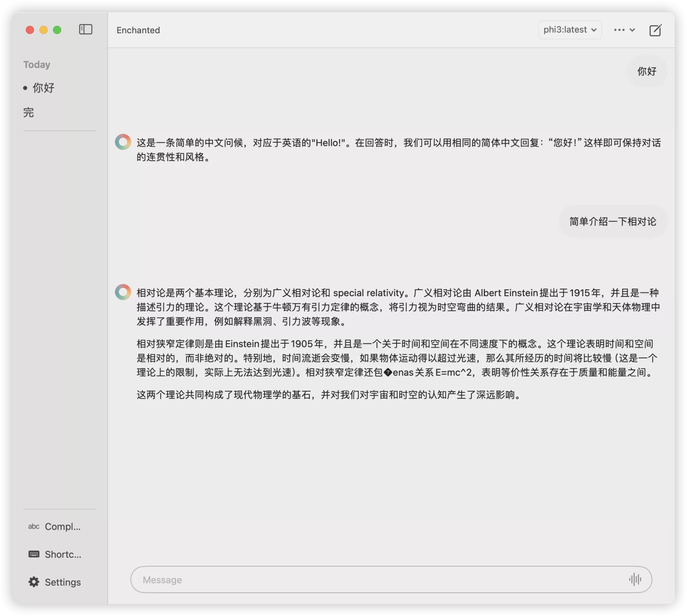Open Settings in the sidebar

[55, 582]
